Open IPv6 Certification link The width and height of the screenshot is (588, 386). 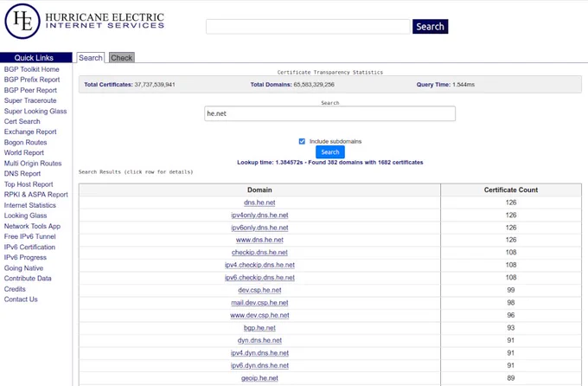[x=29, y=247]
